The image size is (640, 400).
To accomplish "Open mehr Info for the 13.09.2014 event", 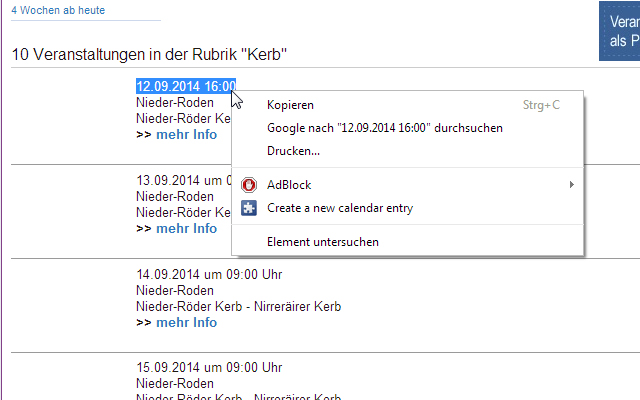I will pyautogui.click(x=186, y=229).
